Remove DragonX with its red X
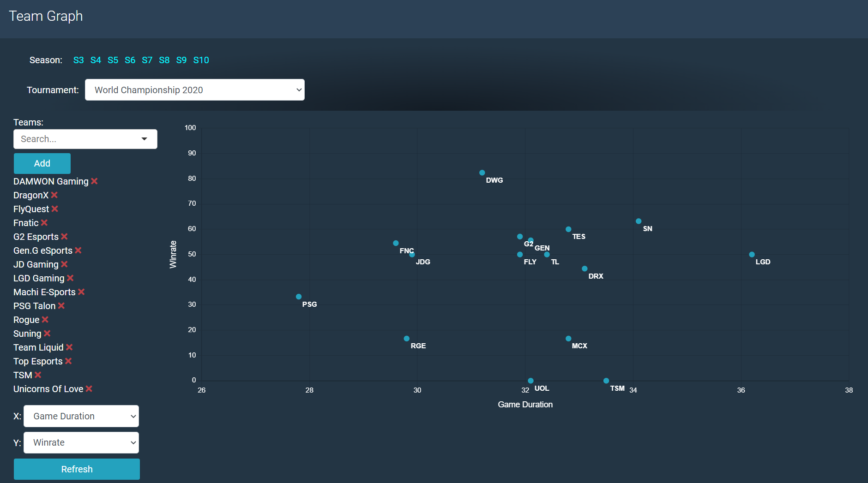Screen dimensions: 868x483 point(54,195)
